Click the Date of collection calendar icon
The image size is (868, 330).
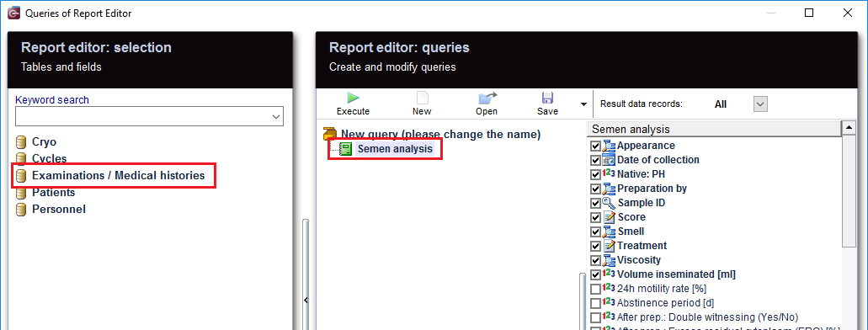(x=609, y=160)
